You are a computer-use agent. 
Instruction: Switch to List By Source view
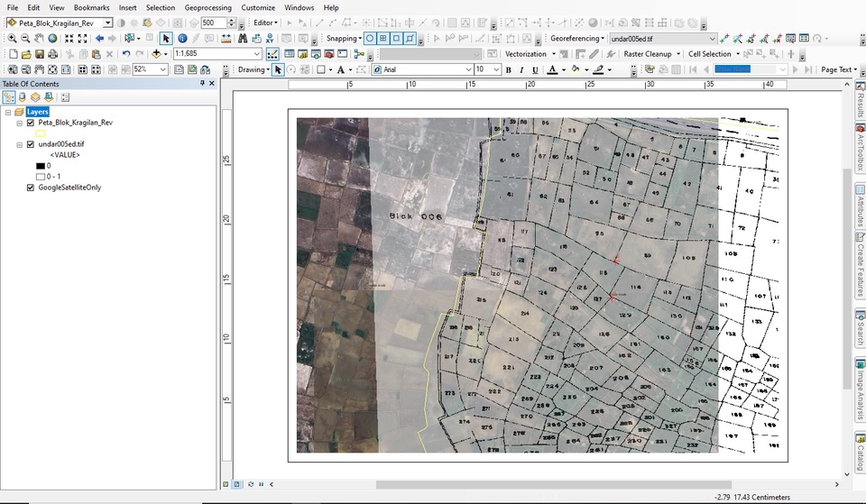[x=23, y=97]
